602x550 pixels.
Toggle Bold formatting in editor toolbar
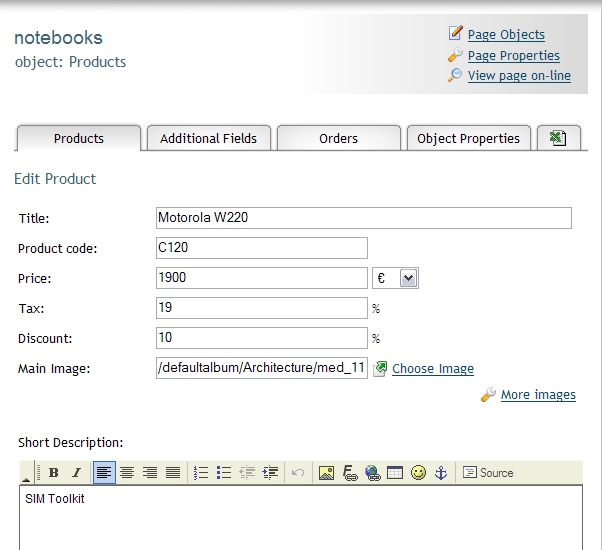click(x=54, y=472)
